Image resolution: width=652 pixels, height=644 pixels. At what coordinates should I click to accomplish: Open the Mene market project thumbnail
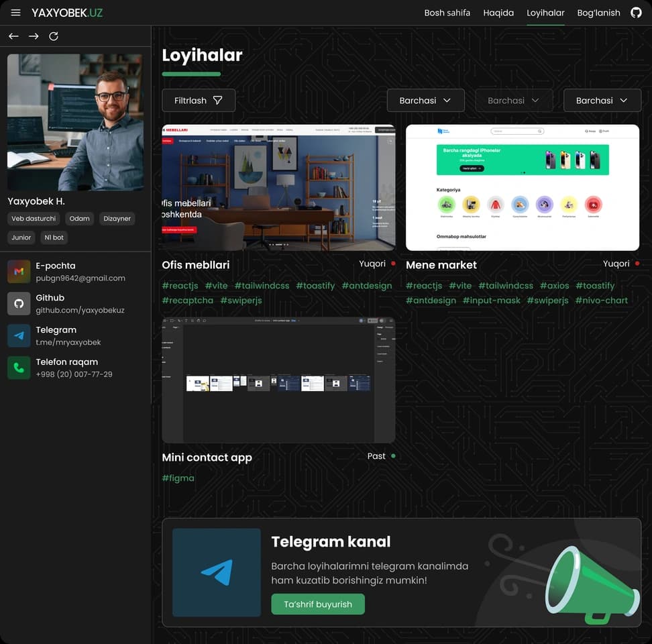click(x=523, y=188)
